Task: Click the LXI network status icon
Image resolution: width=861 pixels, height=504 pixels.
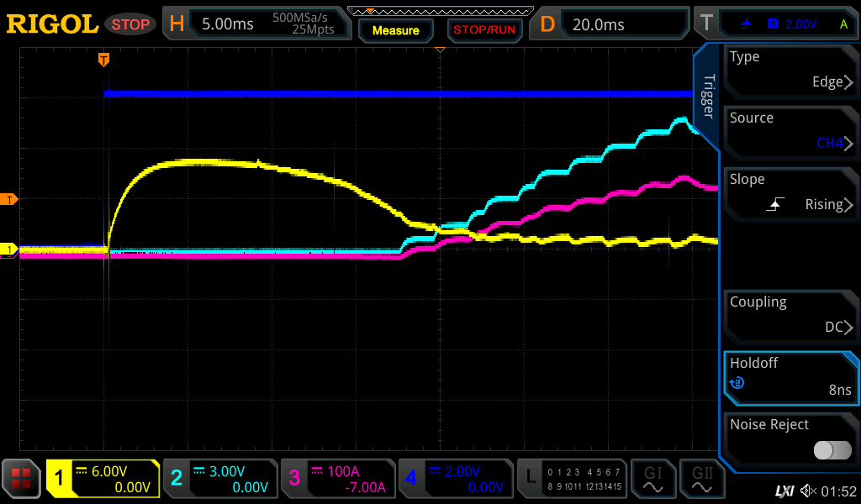Action: point(784,491)
